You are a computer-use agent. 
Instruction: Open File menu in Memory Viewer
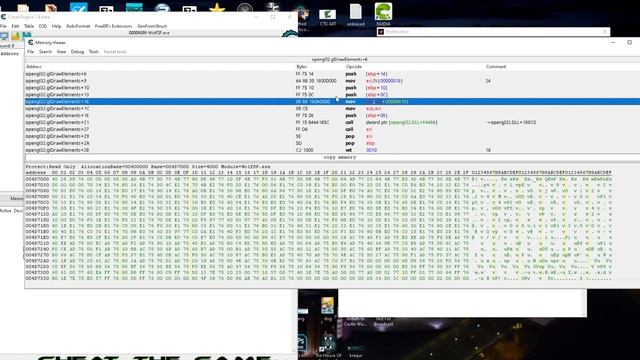[31, 52]
